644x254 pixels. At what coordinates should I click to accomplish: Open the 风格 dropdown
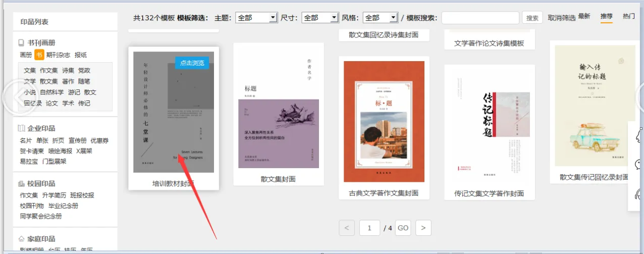click(x=380, y=18)
